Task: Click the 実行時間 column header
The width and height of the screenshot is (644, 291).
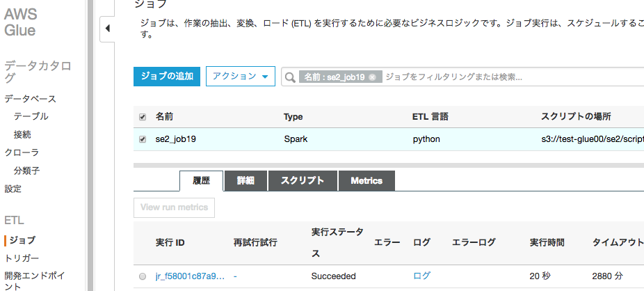Action: pyautogui.click(x=547, y=243)
